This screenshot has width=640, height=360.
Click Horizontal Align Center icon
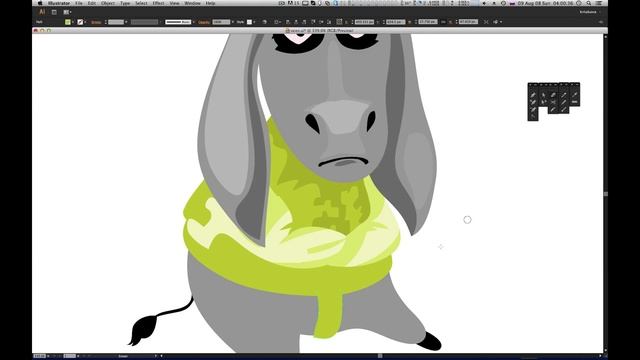(296, 22)
